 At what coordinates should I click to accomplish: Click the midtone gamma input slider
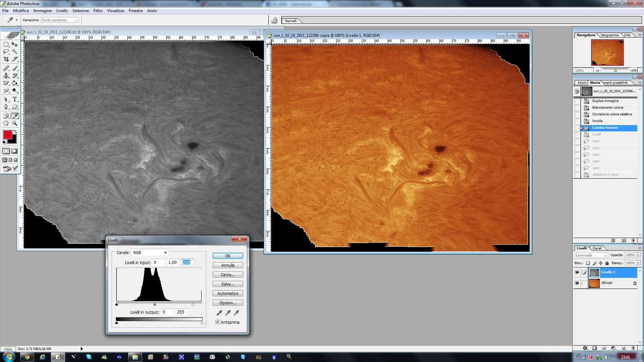point(155,304)
